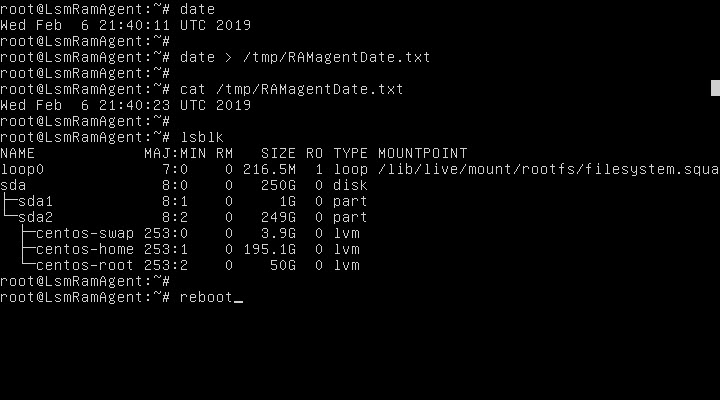Viewport: 720px width, 400px height.
Task: Click the cat /tmp/RAMagentDate.txt command
Action: [x=291, y=89]
